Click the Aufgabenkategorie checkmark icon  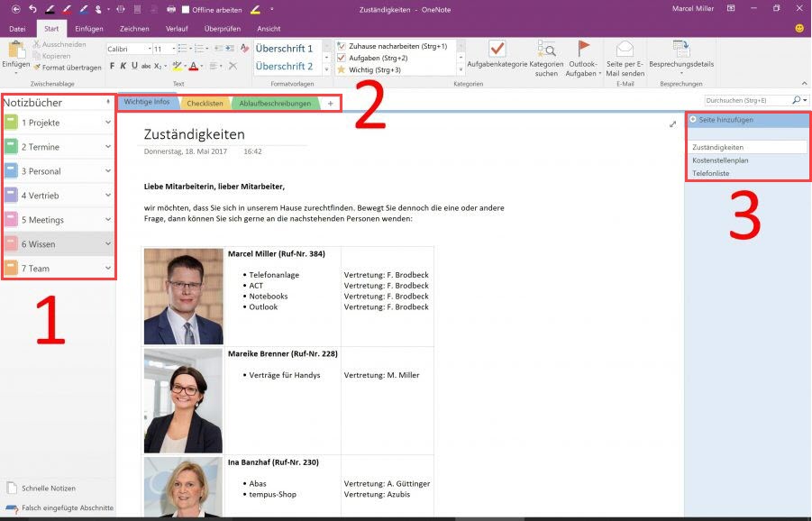497,49
